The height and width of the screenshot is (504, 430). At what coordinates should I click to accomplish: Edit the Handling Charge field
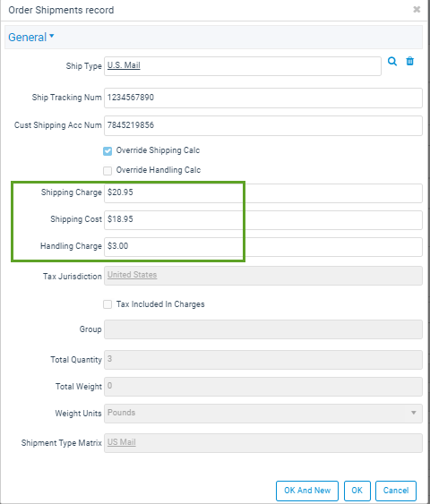(263, 247)
